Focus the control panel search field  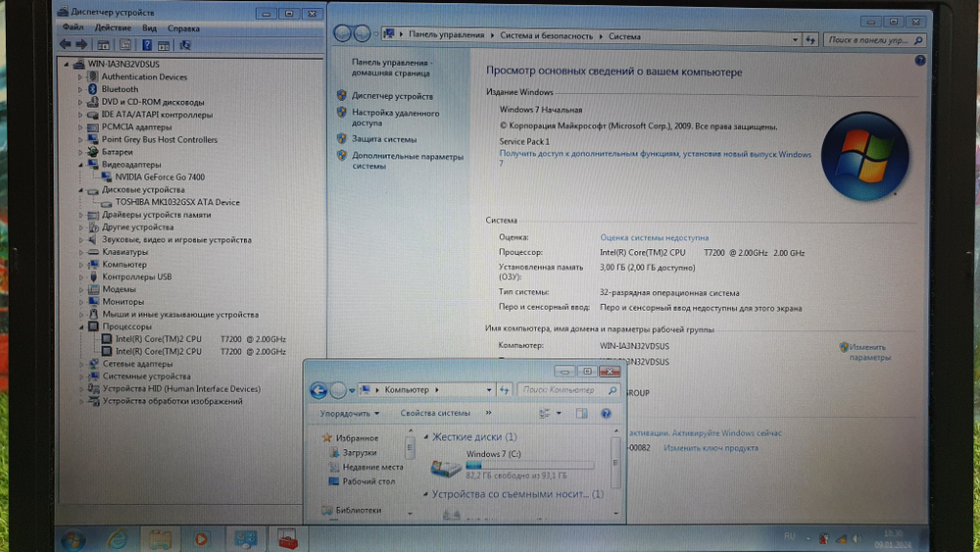click(874, 40)
